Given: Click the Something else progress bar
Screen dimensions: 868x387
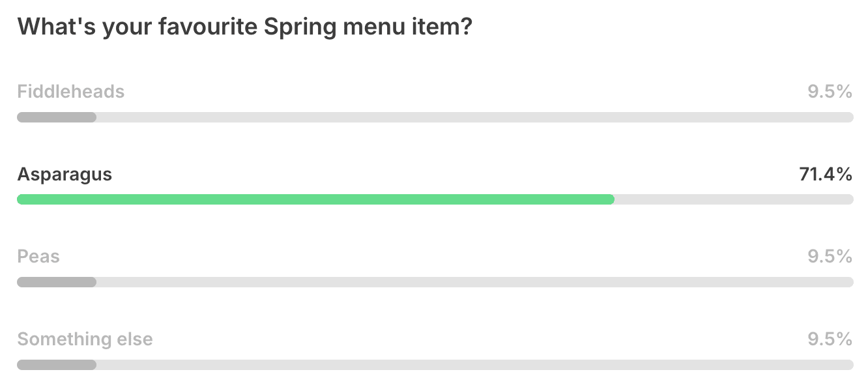Looking at the screenshot, I should [435, 365].
